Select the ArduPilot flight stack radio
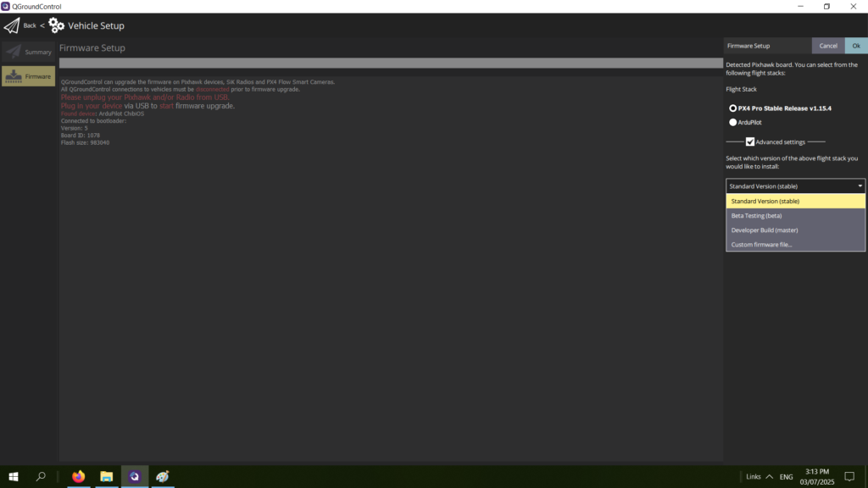The width and height of the screenshot is (868, 488). click(733, 122)
